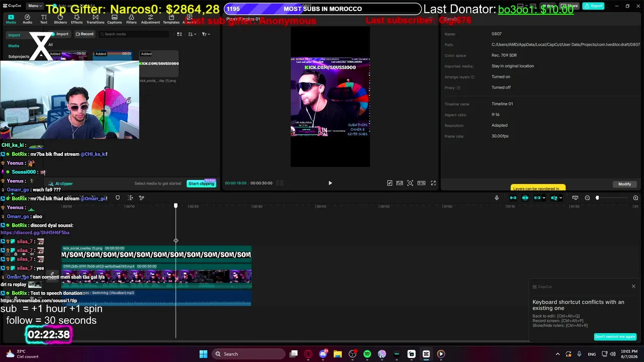Click the Import media button
The width and height of the screenshot is (644, 362).
point(59,34)
